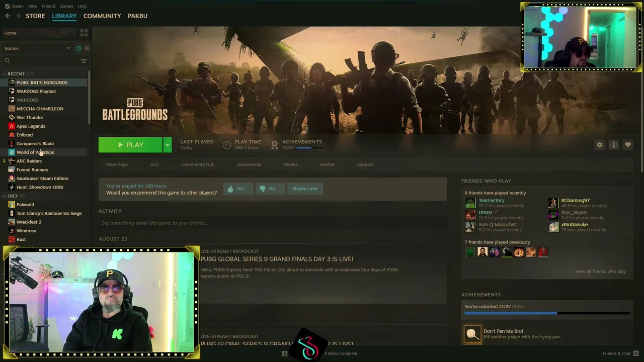Collapse the RECENT games section

pos(4,74)
